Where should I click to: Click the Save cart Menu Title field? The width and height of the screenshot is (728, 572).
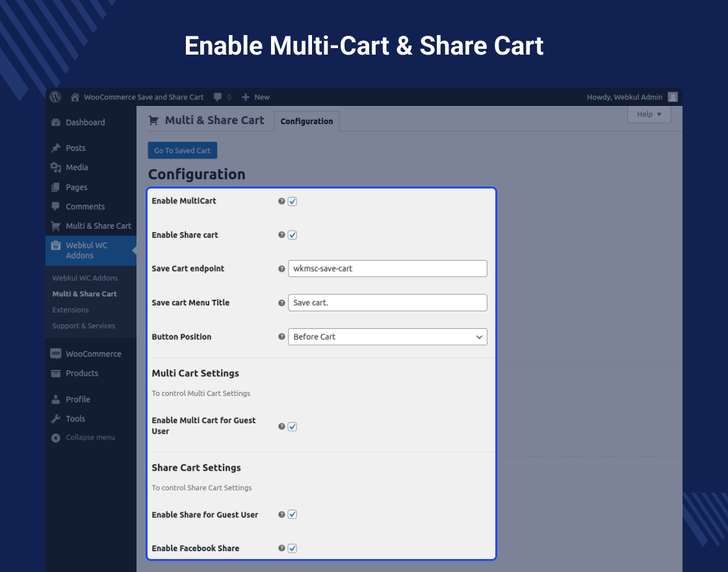coord(387,303)
